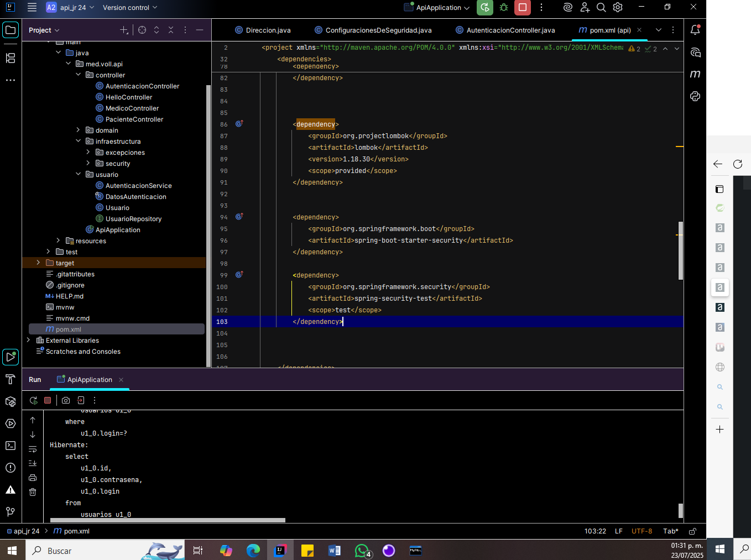This screenshot has height=560, width=751.
Task: Open the Maven tool window on right sidebar
Action: 695,74
